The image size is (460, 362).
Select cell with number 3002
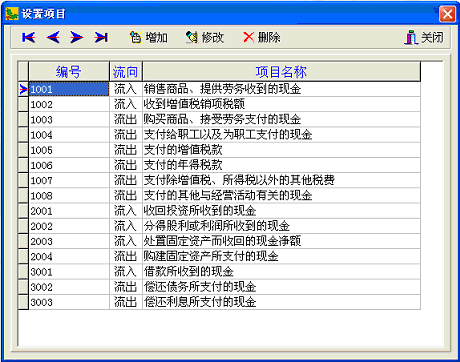(x=69, y=287)
